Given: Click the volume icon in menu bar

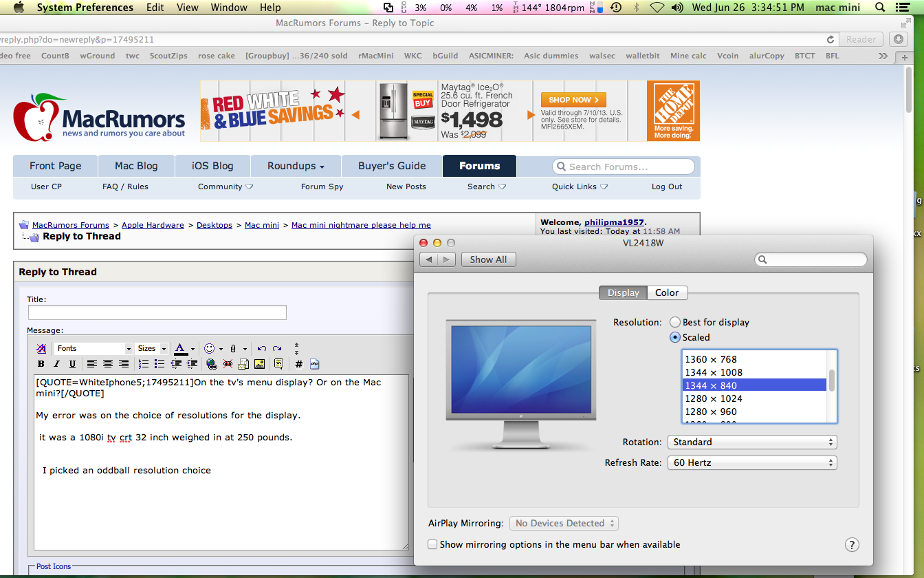Looking at the screenshot, I should tap(677, 8).
